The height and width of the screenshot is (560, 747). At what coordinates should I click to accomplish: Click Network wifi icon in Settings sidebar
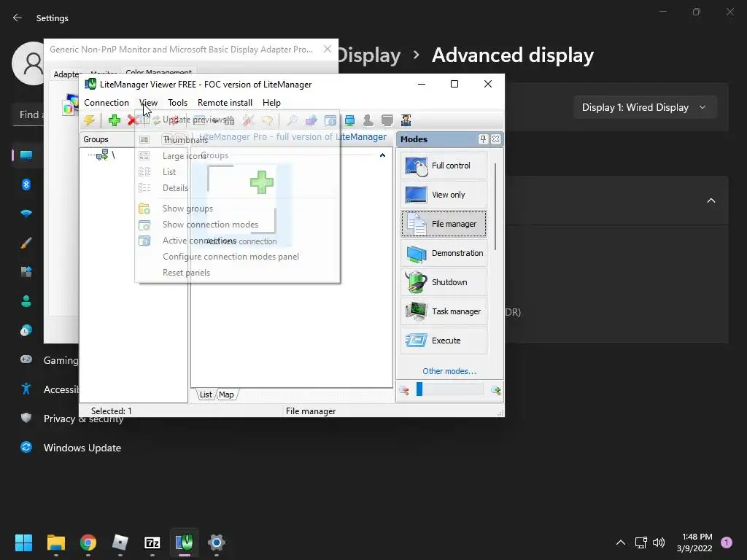click(26, 214)
